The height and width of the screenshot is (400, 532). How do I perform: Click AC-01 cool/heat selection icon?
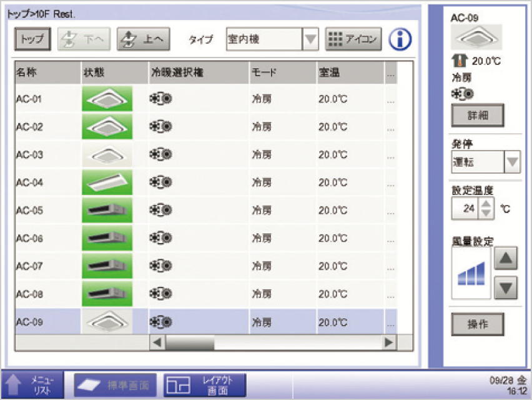point(161,99)
